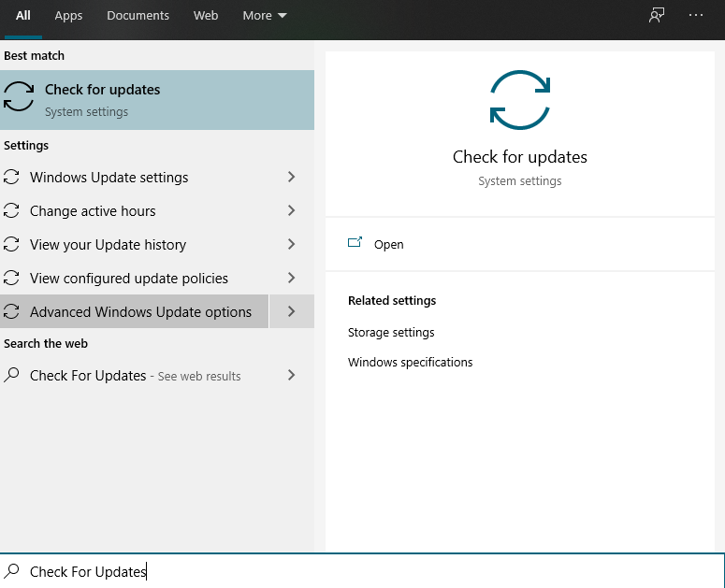Switch to the Apps tab
The image size is (725, 588).
68,15
